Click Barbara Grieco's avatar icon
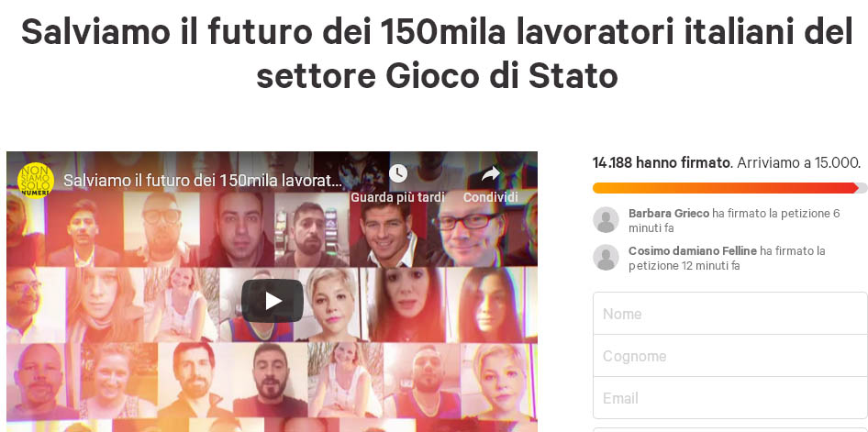This screenshot has width=868, height=432. click(606, 219)
